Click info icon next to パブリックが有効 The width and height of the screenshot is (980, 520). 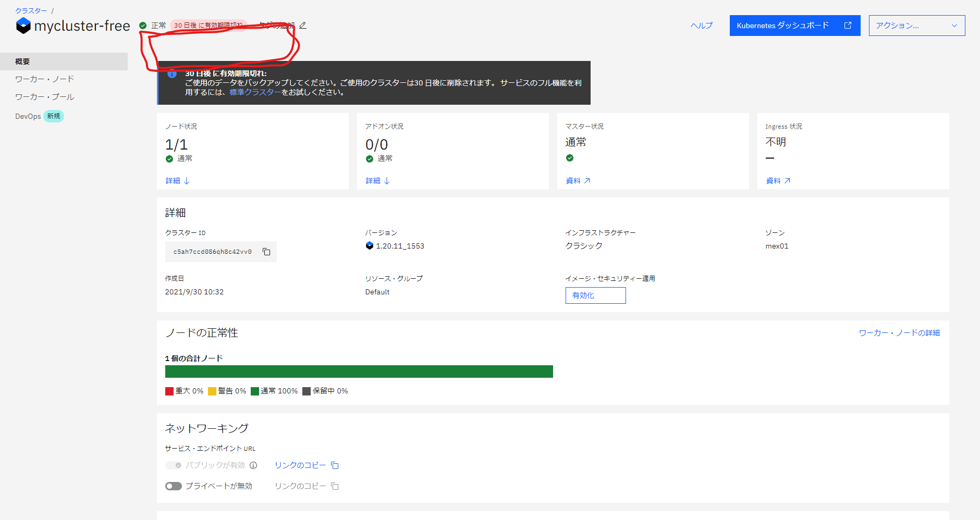click(x=253, y=465)
